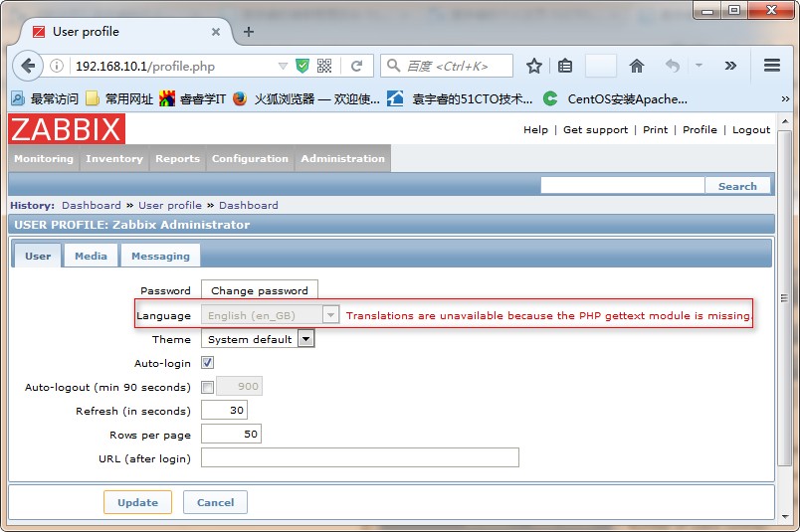The image size is (800, 532).
Task: Bookmark this page with the star icon
Action: 533,66
